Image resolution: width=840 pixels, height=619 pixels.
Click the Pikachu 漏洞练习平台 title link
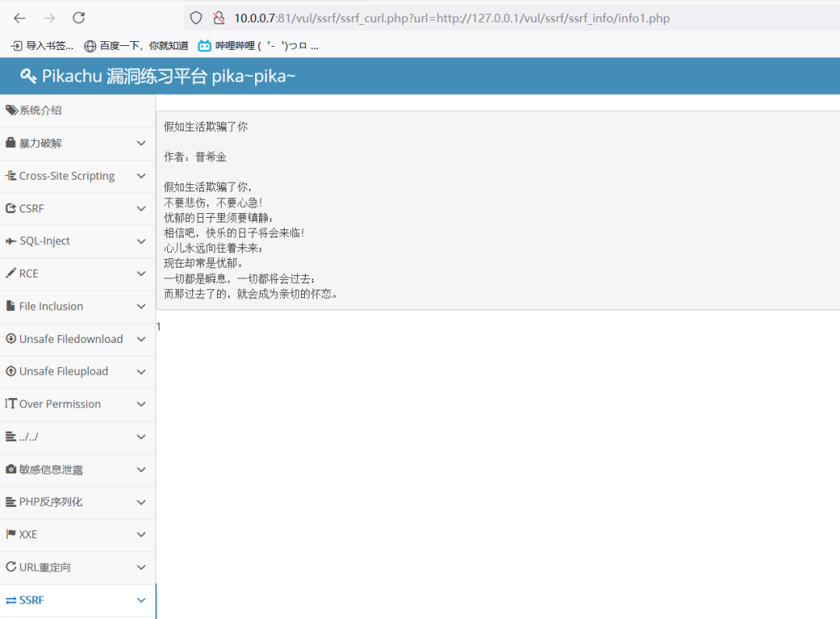[168, 76]
